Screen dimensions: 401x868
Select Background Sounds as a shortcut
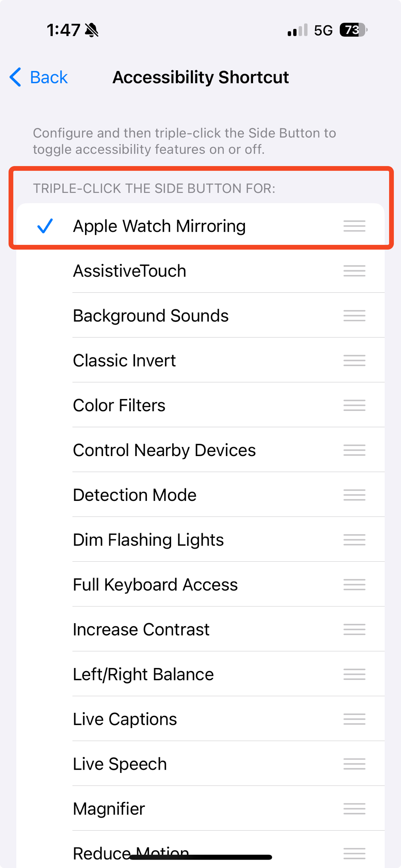pos(151,316)
